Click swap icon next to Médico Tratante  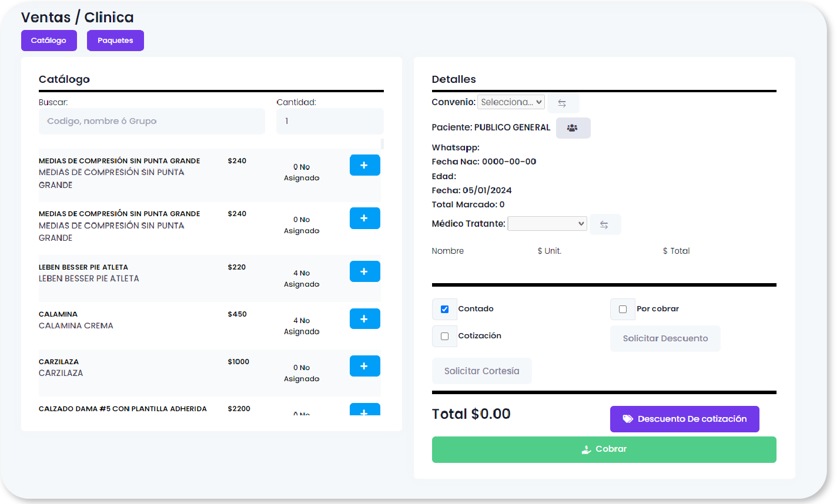604,224
